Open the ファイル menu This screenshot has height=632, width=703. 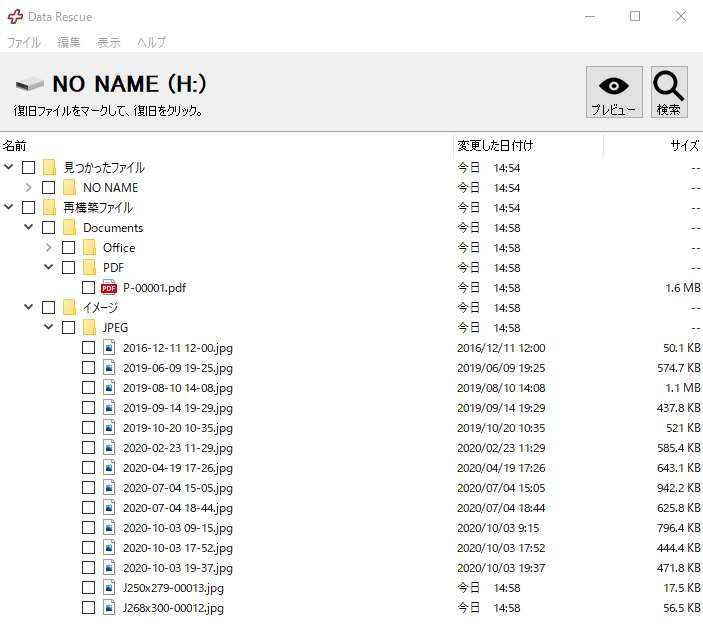point(24,43)
